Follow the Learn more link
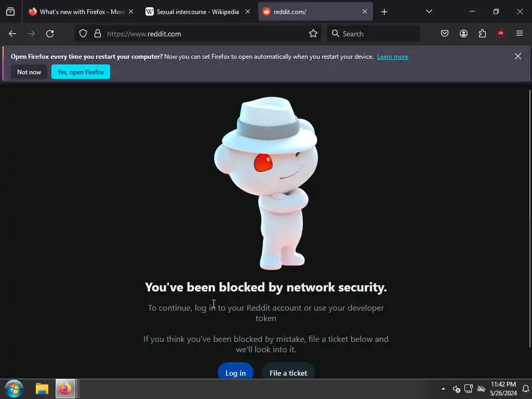Screen dimensions: 532x399 (x=393, y=57)
